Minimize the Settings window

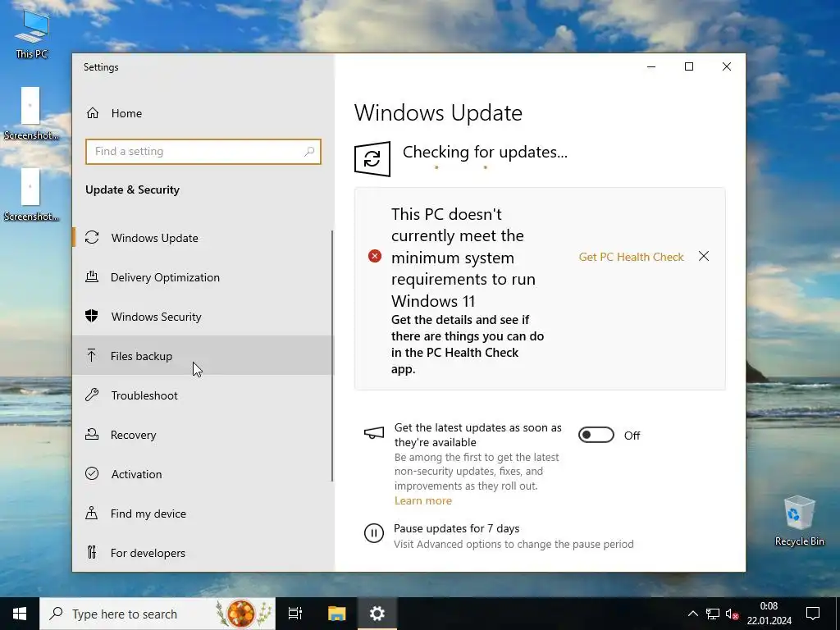(x=651, y=66)
